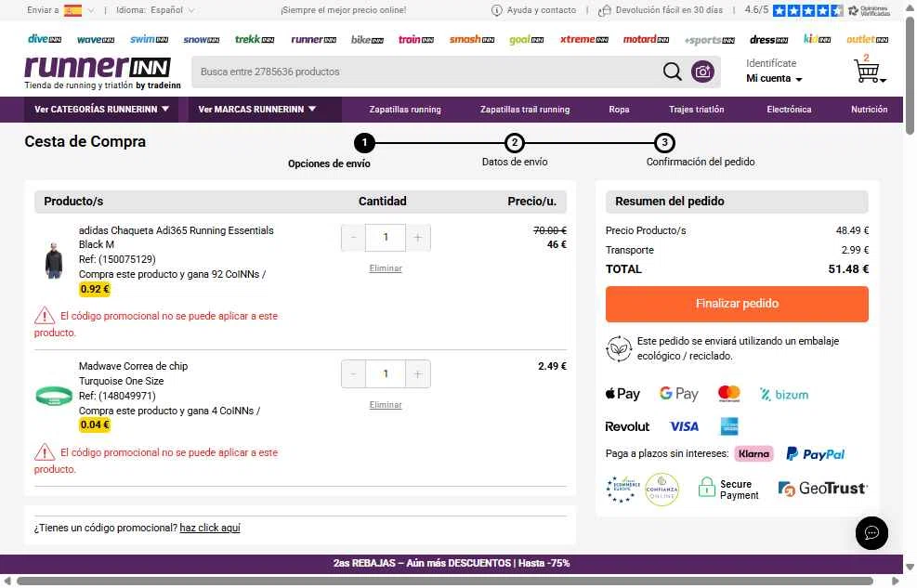Increase quantity of adidas Chaqueta
This screenshot has height=588, width=917.
(x=417, y=237)
